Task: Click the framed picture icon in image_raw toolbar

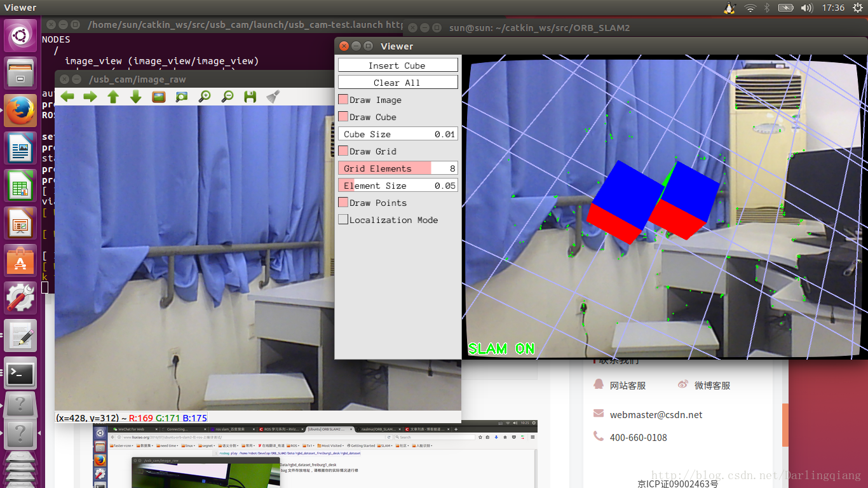Action: tap(159, 97)
